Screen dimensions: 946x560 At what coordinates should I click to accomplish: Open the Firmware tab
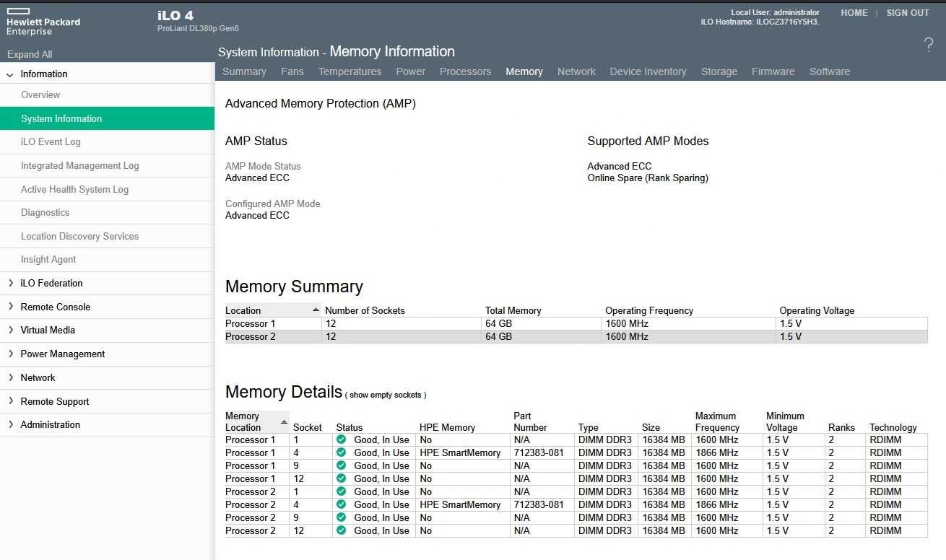[773, 71]
